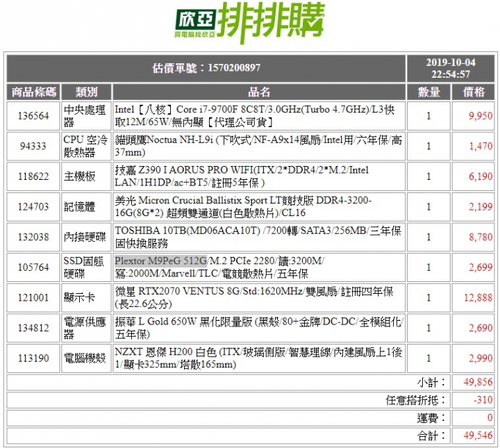Click the quantity in the 電腦機殼 row
This screenshot has width=500, height=448.
click(x=428, y=358)
